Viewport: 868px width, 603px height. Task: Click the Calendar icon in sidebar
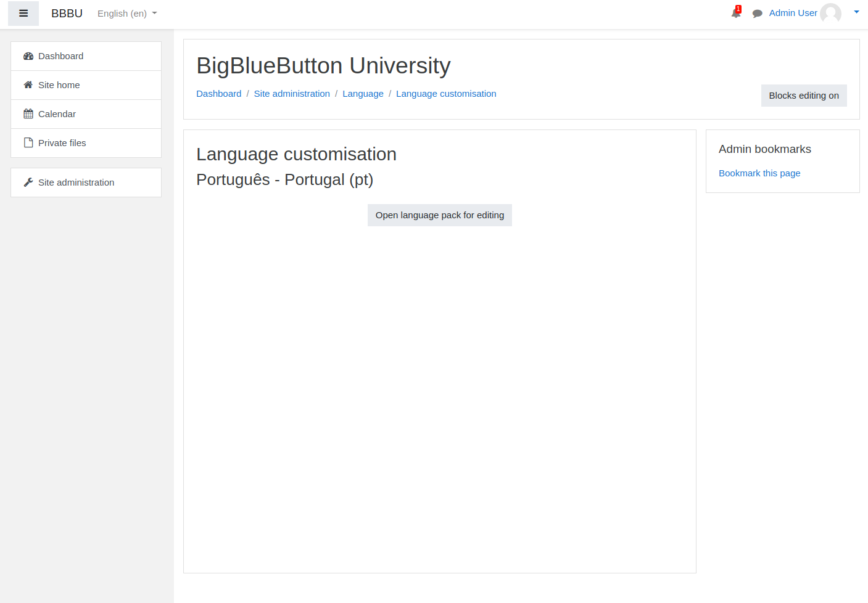28,114
